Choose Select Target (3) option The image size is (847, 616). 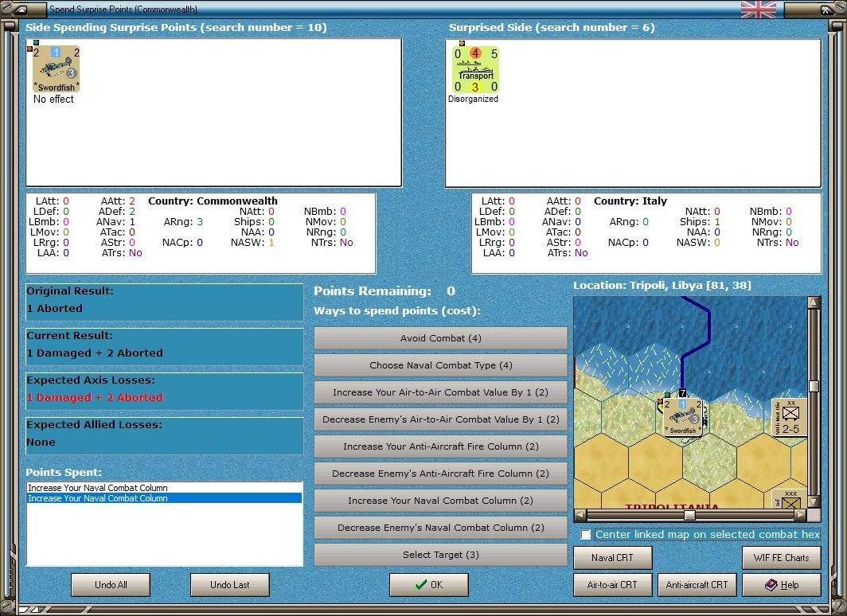point(440,555)
